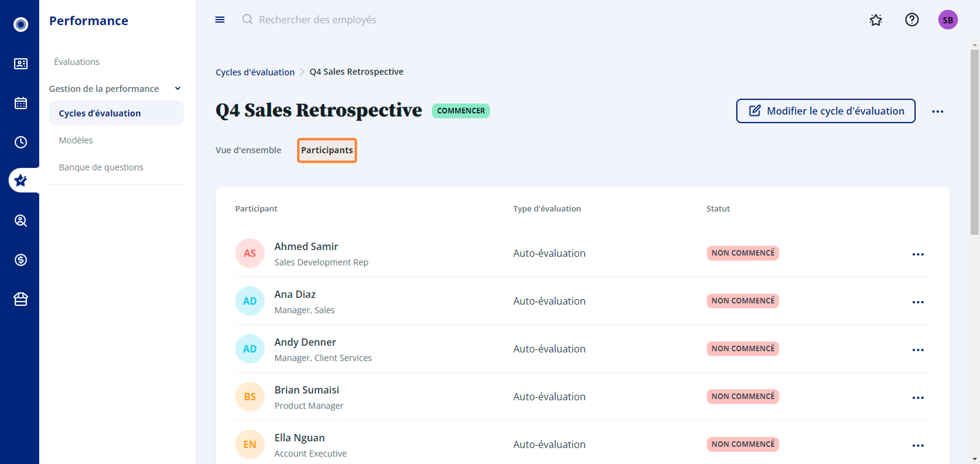Open Ahmed Samir row actions menu
Image resolution: width=980 pixels, height=464 pixels.
[918, 254]
